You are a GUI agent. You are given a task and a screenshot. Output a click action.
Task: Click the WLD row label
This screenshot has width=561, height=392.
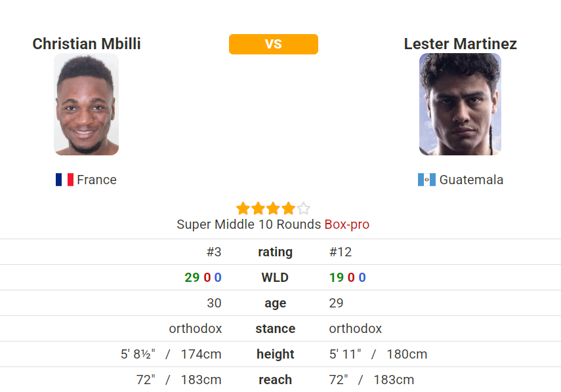(275, 277)
